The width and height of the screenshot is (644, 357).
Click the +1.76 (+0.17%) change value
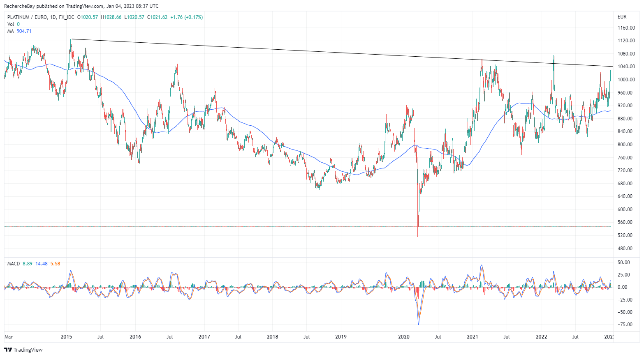click(x=186, y=17)
